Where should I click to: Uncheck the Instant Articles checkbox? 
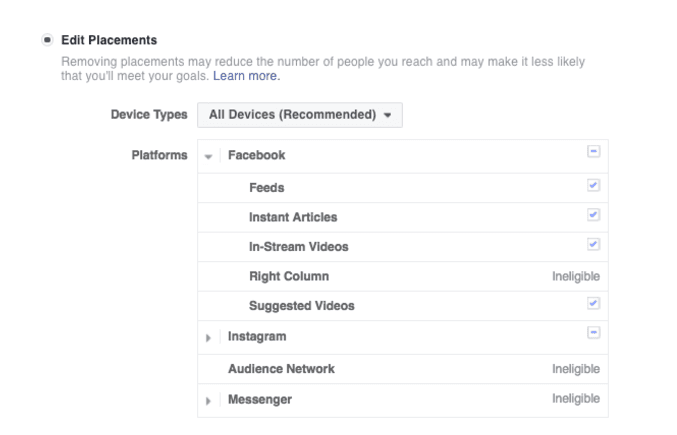pos(593,216)
